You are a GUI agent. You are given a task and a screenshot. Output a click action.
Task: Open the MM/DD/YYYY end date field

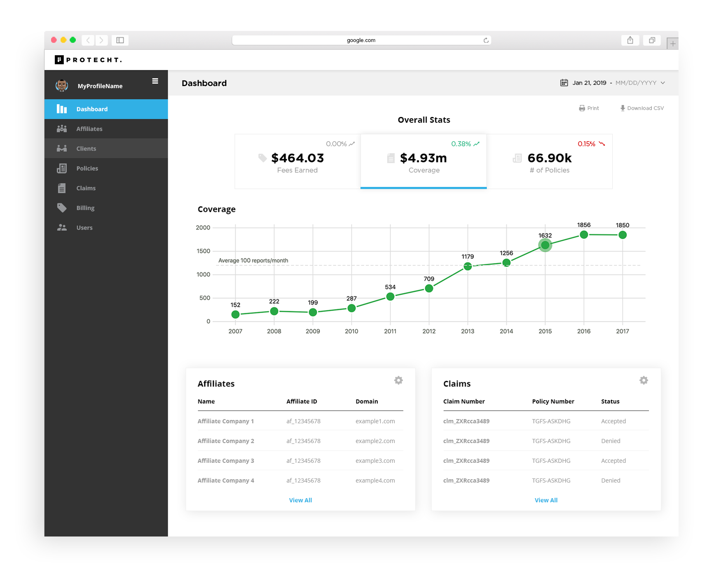pyautogui.click(x=635, y=83)
